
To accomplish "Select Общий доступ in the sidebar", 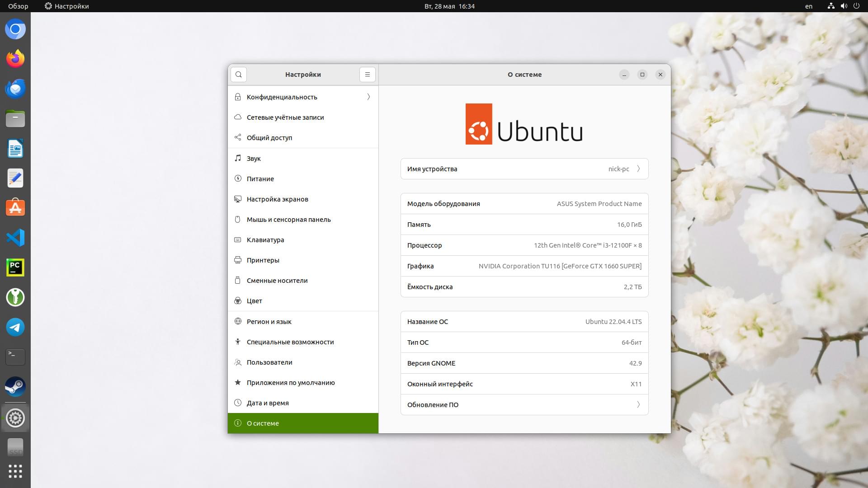I will tap(303, 137).
